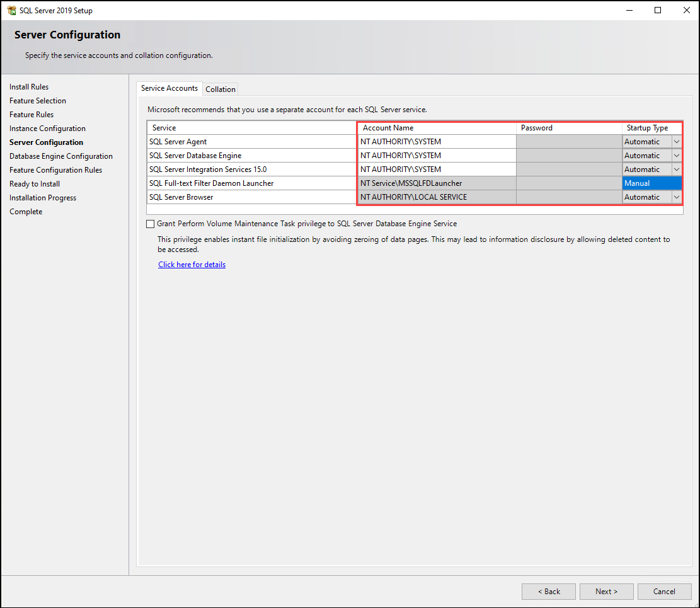700x608 pixels.
Task: Open the Click here for details link
Action: coord(192,265)
